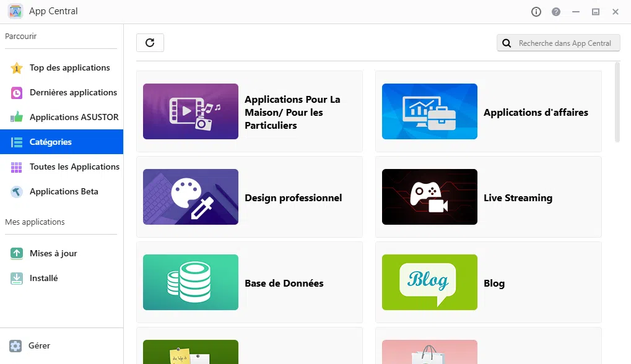
Task: Open Mises à jour page
Action: point(61,253)
